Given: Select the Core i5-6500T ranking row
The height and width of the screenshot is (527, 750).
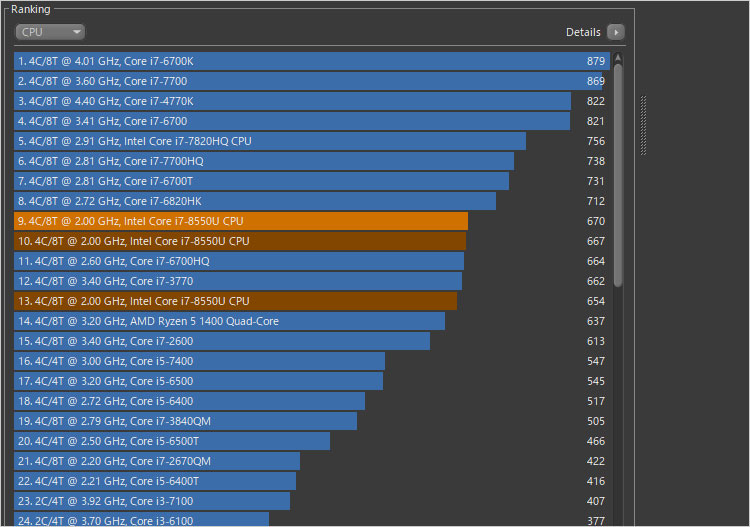Looking at the screenshot, I should [312, 441].
